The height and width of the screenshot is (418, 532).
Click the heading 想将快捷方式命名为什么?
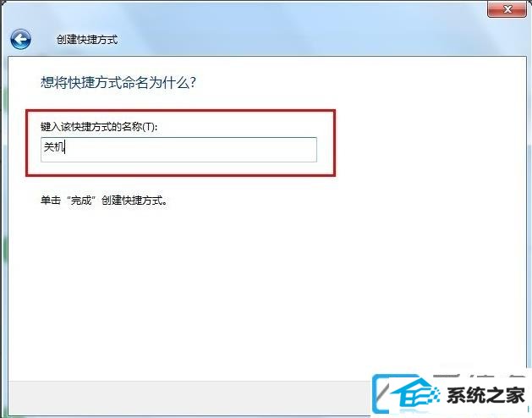(118, 83)
